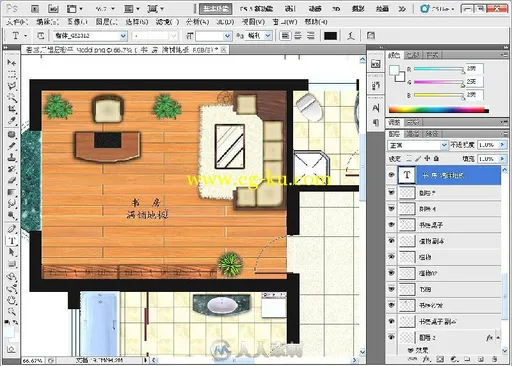Open the font family dropdown
Image resolution: width=512 pixels, height=366 pixels.
(123, 36)
